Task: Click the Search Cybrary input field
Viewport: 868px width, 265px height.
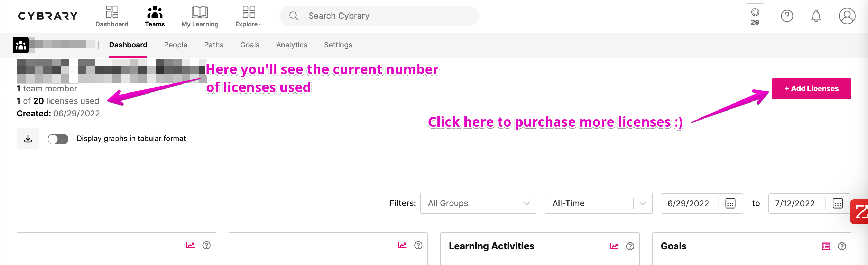Action: coord(379,16)
